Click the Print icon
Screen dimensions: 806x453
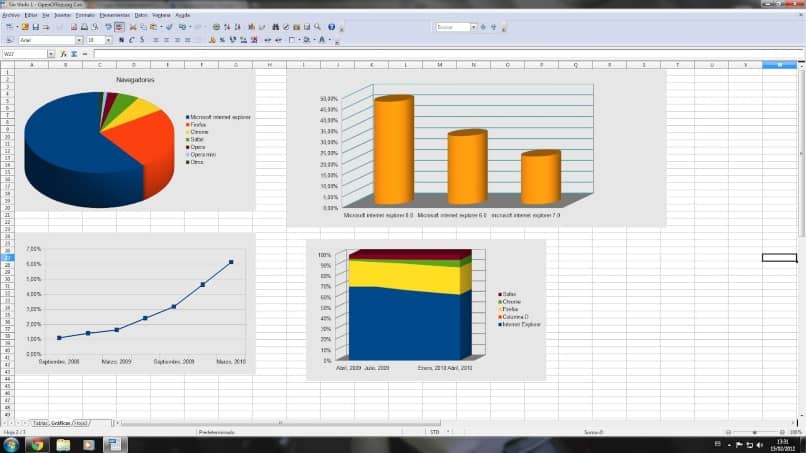click(x=84, y=27)
